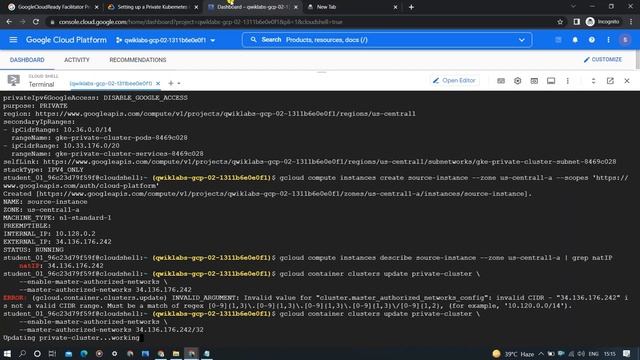Click the Cloud Shell web preview icon

pyautogui.click(x=534, y=81)
